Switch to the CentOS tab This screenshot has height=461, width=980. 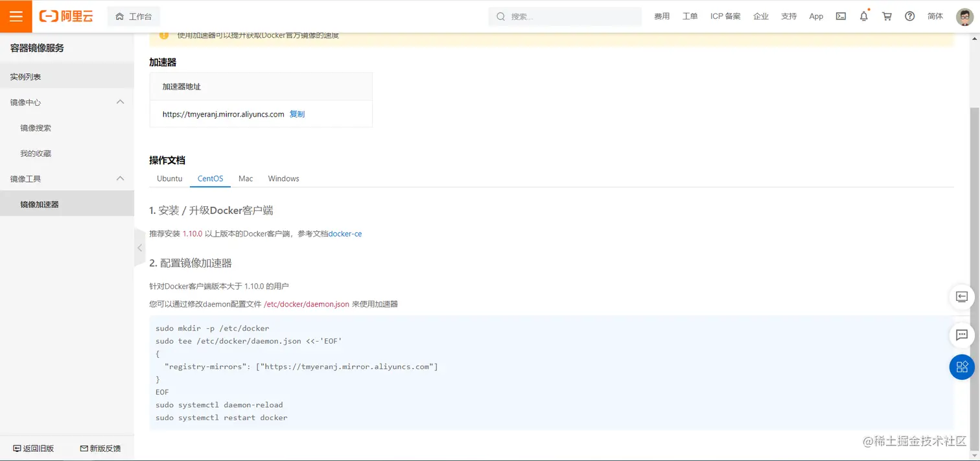[x=211, y=178]
